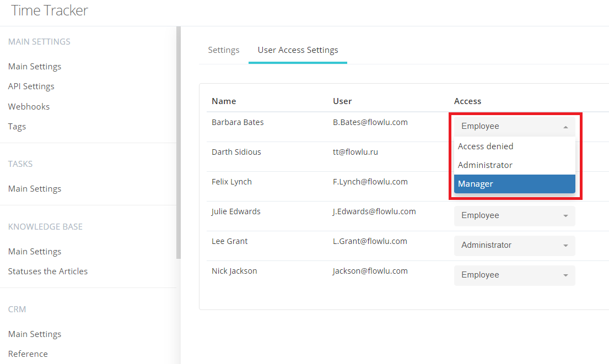
Task: Open API Settings in the sidebar
Action: [x=31, y=86]
